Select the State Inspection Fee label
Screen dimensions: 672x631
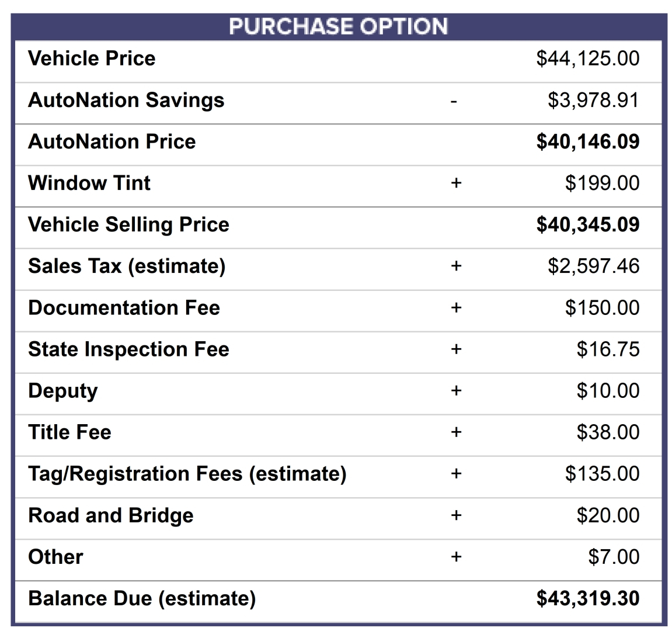128,349
